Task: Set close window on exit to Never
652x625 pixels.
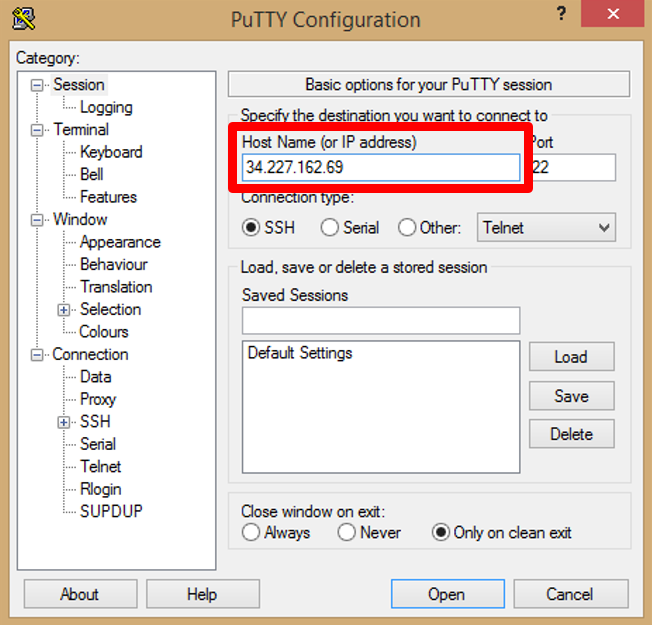Action: 347,533
